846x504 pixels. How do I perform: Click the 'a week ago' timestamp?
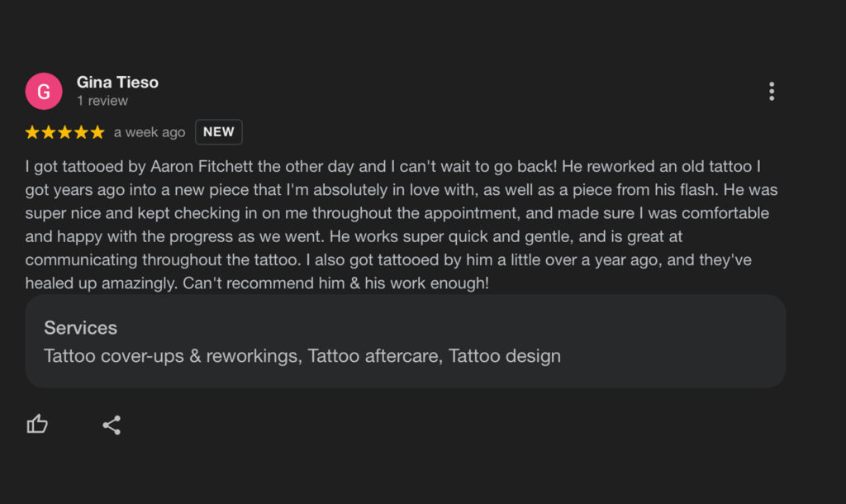pyautogui.click(x=150, y=132)
